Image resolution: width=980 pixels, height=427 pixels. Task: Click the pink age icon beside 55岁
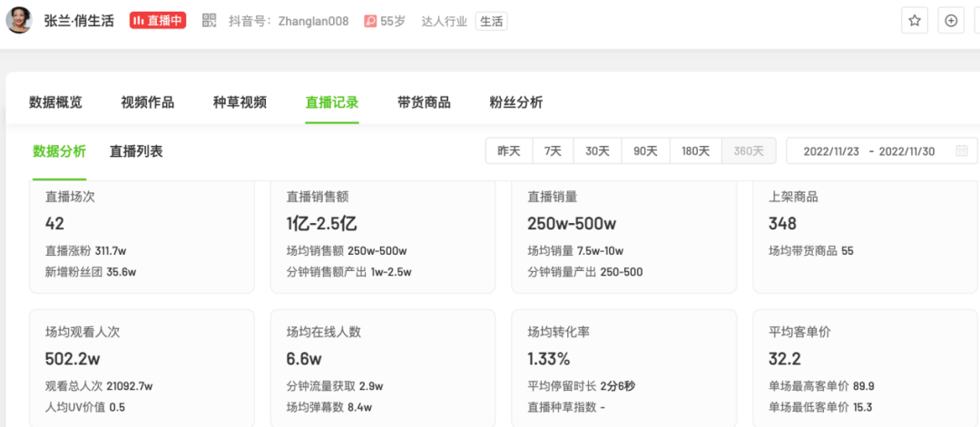370,21
